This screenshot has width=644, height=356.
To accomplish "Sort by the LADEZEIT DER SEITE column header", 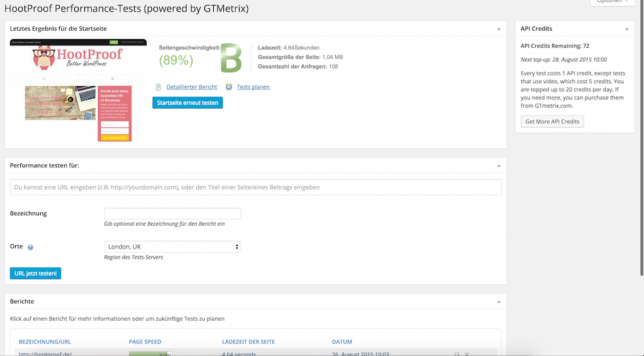I will click(x=248, y=342).
